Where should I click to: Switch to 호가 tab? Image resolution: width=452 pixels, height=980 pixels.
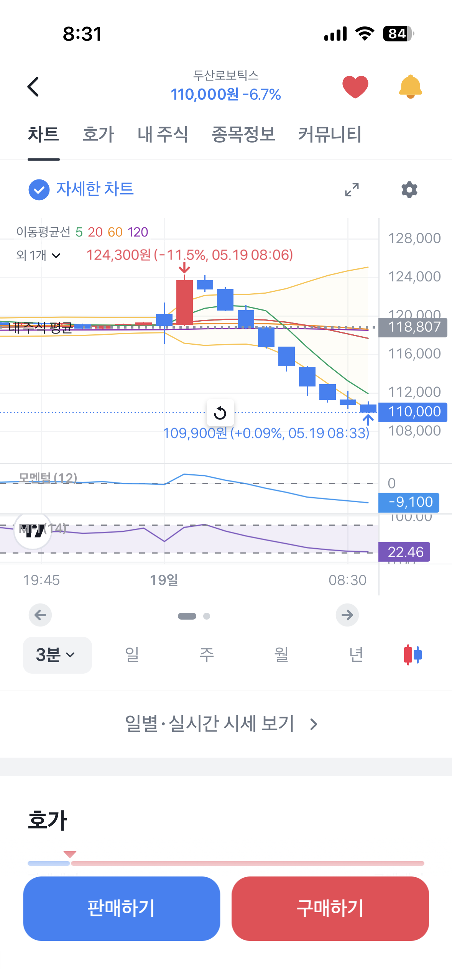click(x=98, y=134)
